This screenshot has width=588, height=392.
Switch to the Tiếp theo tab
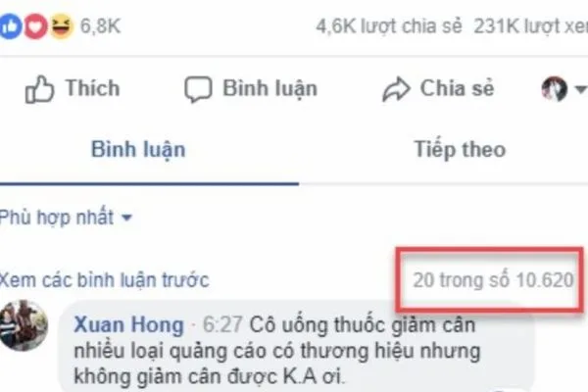click(x=460, y=150)
